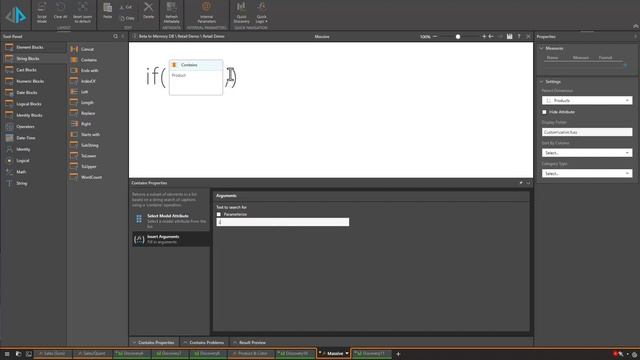Screen dimensions: 640x360
Task: Select Logical Blocks category
Action: 34,104
